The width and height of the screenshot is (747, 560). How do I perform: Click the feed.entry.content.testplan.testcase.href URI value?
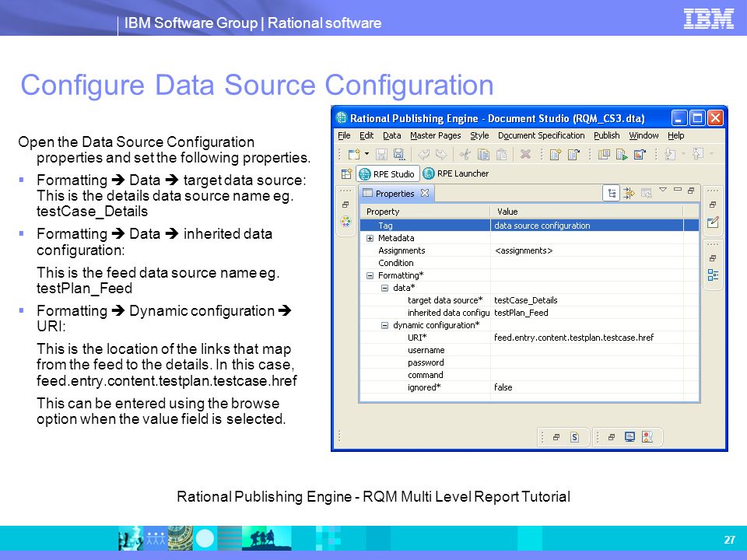[587, 338]
